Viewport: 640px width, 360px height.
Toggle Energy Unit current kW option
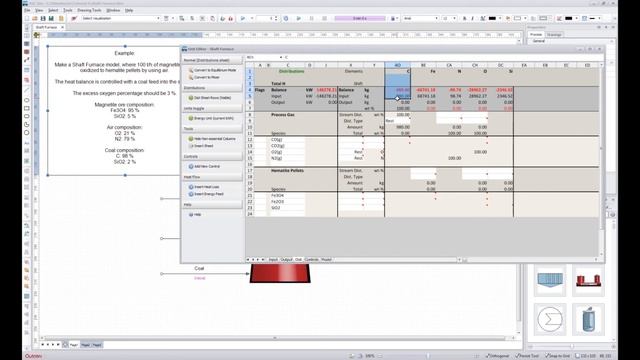(211, 118)
